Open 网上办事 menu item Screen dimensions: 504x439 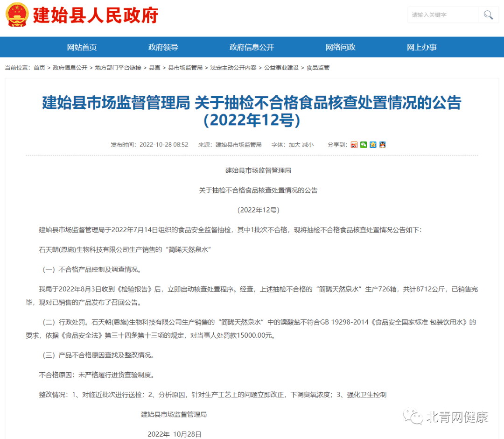(x=421, y=47)
